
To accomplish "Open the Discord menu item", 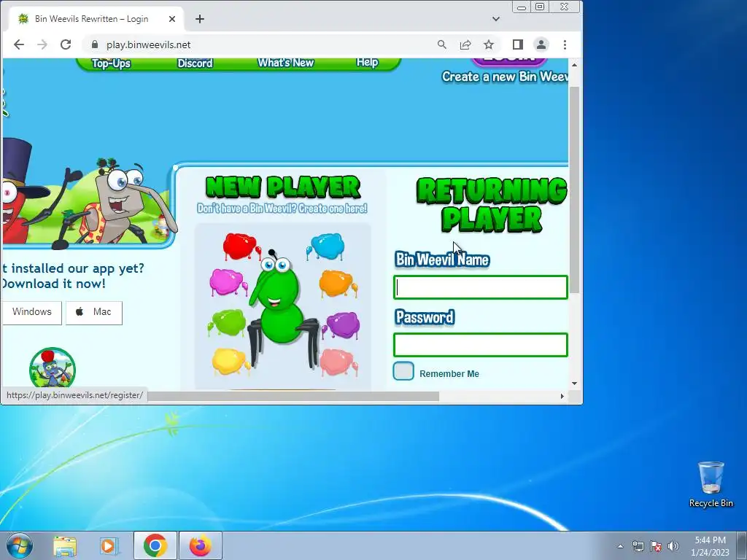I will 195,63.
